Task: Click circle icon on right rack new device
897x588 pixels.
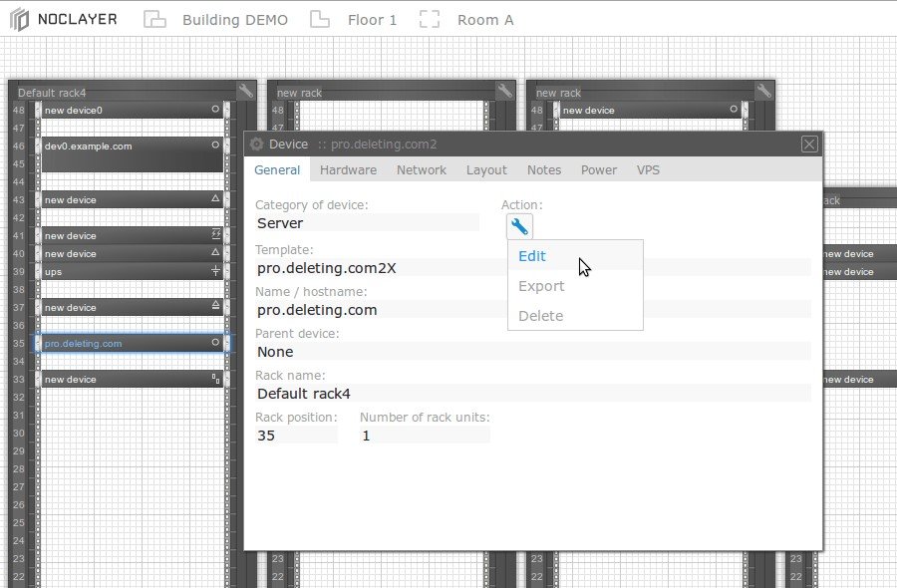Action: tap(734, 109)
